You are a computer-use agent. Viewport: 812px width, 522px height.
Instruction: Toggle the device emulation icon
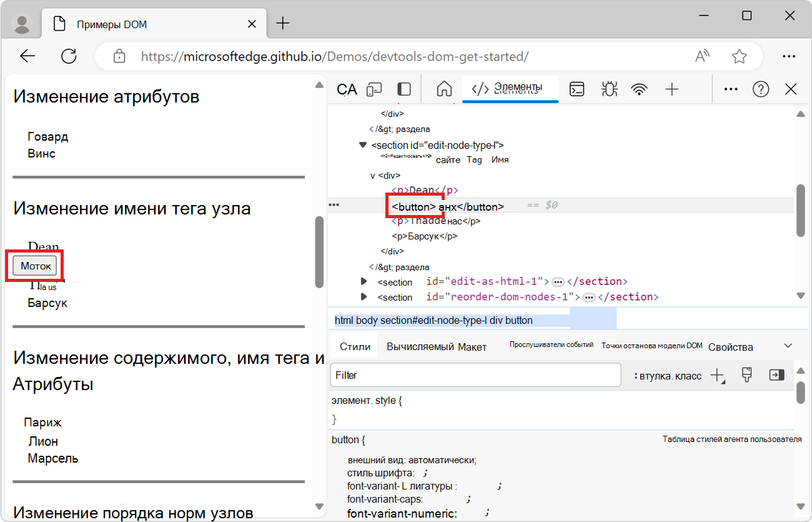(x=374, y=89)
